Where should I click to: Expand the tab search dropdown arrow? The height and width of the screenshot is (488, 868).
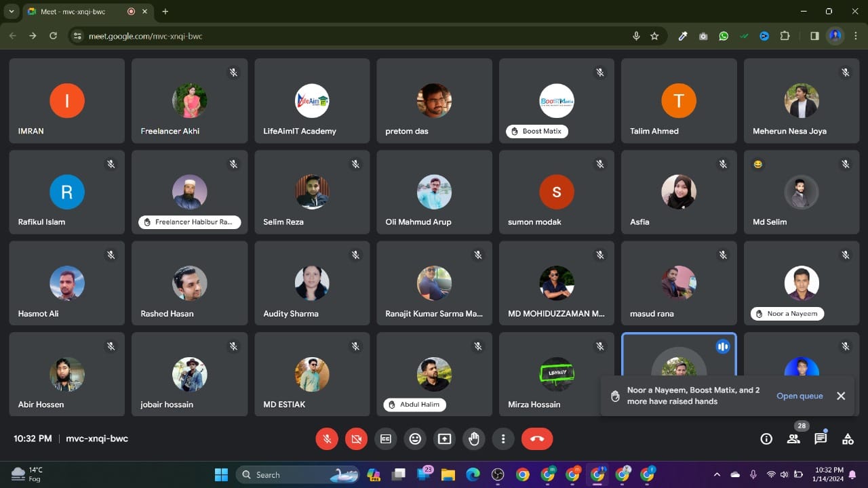(12, 12)
